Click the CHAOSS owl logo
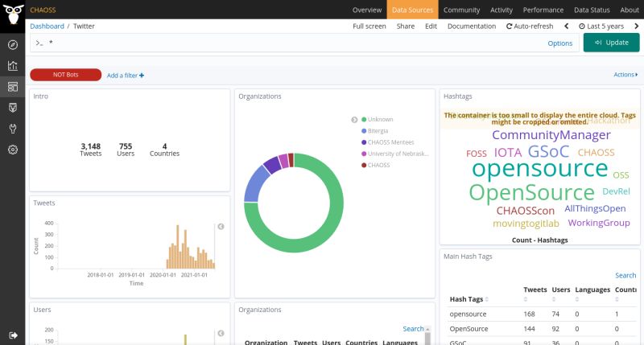This screenshot has width=644, height=345. (x=13, y=14)
